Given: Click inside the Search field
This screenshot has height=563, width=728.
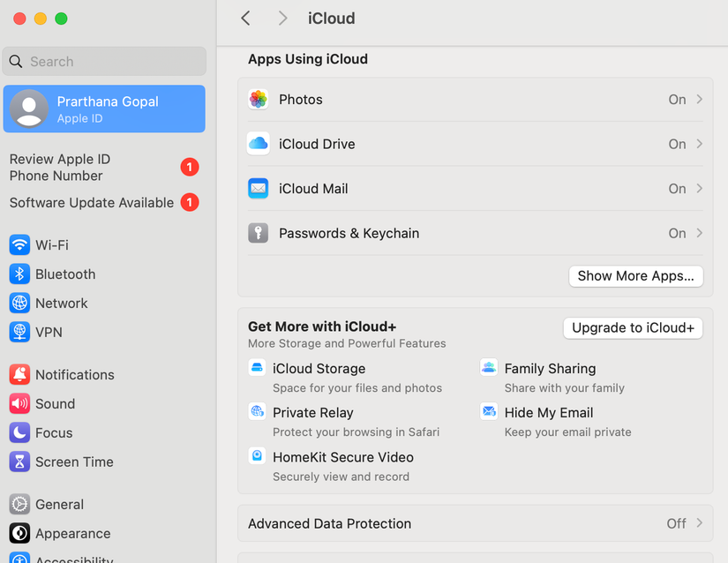Looking at the screenshot, I should pyautogui.click(x=104, y=61).
